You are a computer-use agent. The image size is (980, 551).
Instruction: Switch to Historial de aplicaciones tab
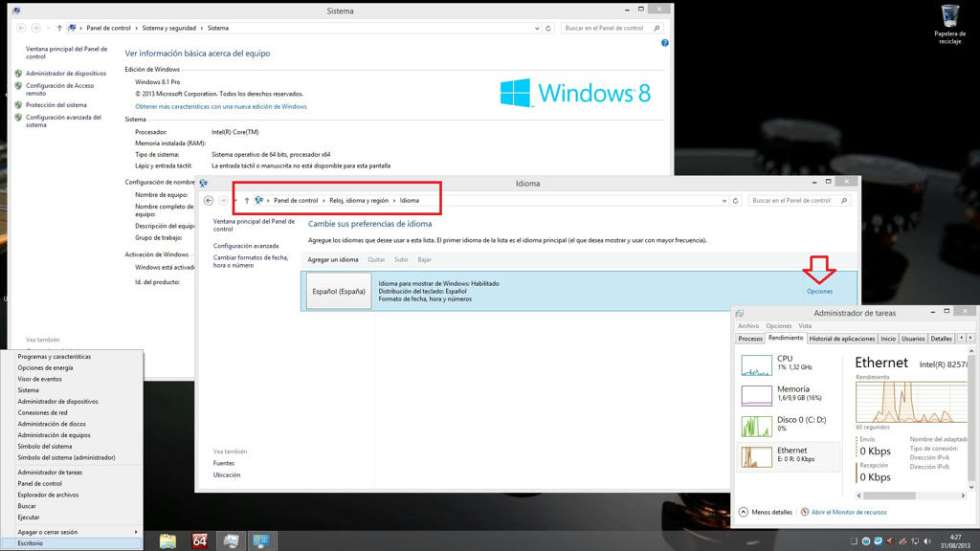point(842,339)
